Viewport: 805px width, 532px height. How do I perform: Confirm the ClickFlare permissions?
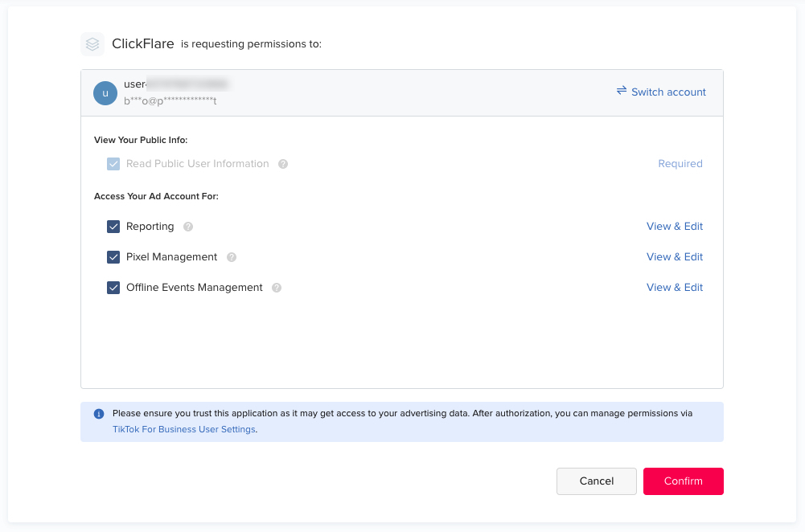(x=684, y=481)
